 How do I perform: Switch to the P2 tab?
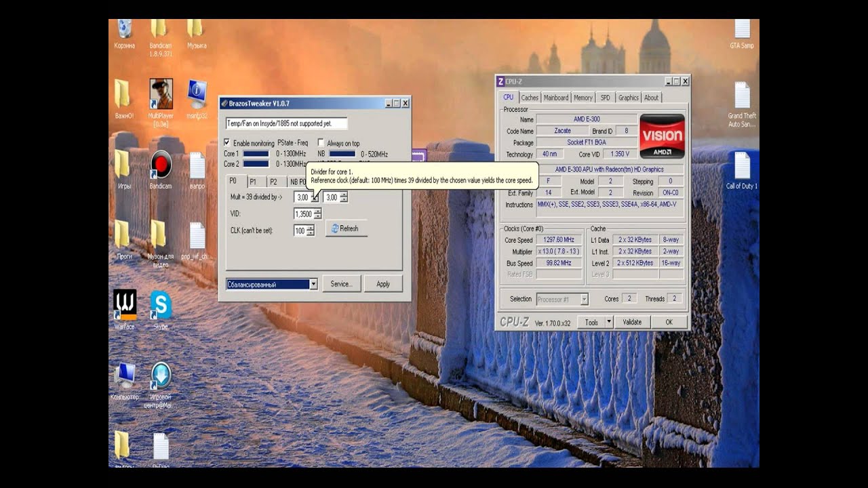point(273,182)
